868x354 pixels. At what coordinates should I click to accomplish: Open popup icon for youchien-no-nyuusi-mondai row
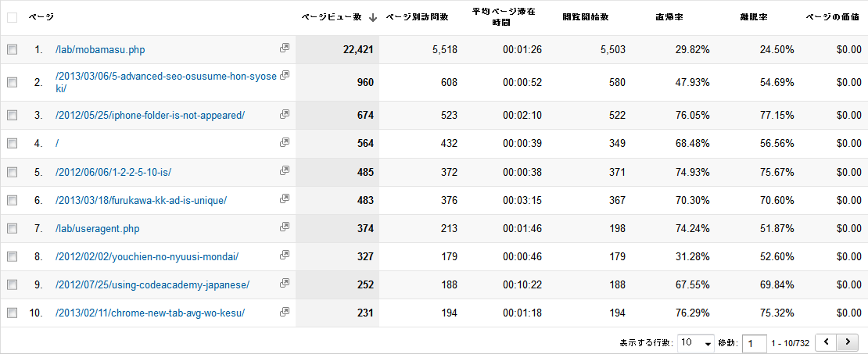(285, 256)
